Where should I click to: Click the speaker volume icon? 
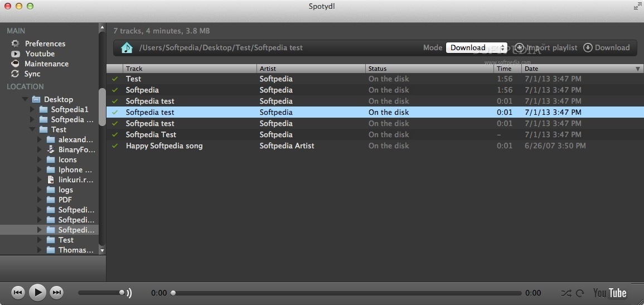(x=129, y=293)
